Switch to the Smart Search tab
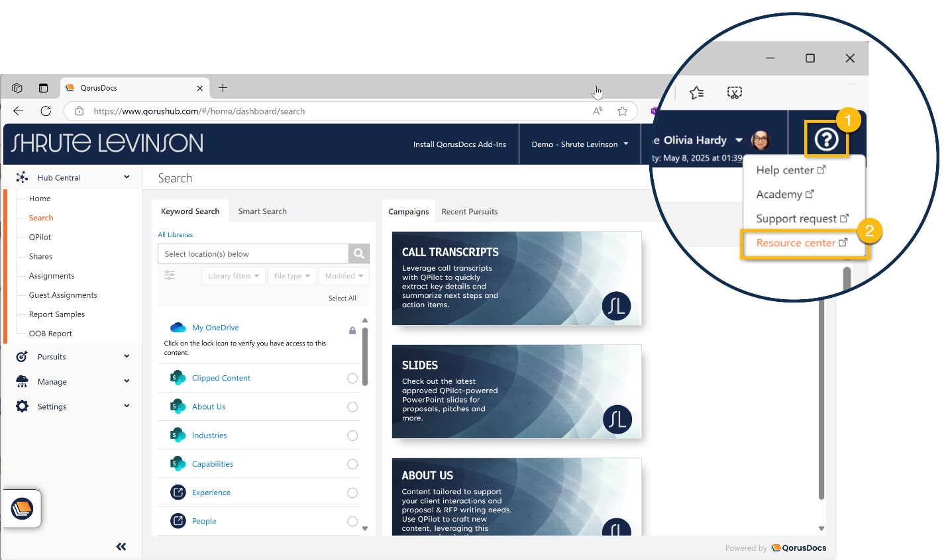Viewport: 948px width, 560px height. click(262, 211)
